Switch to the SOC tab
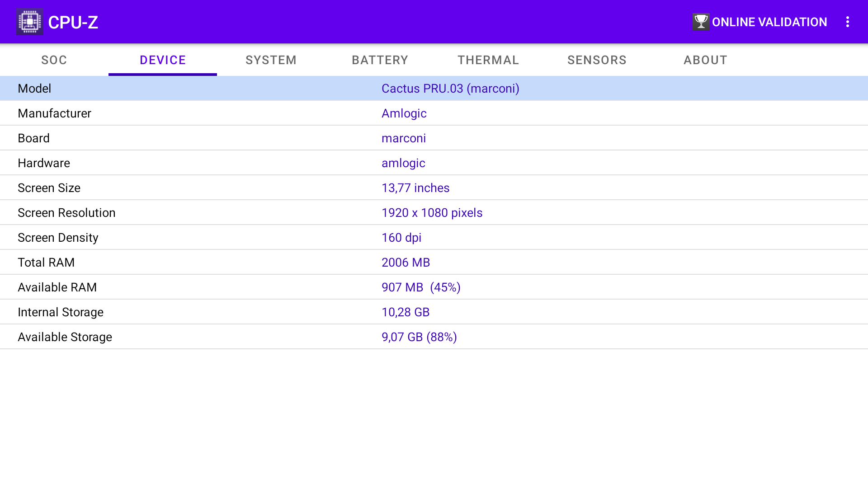 click(x=54, y=60)
